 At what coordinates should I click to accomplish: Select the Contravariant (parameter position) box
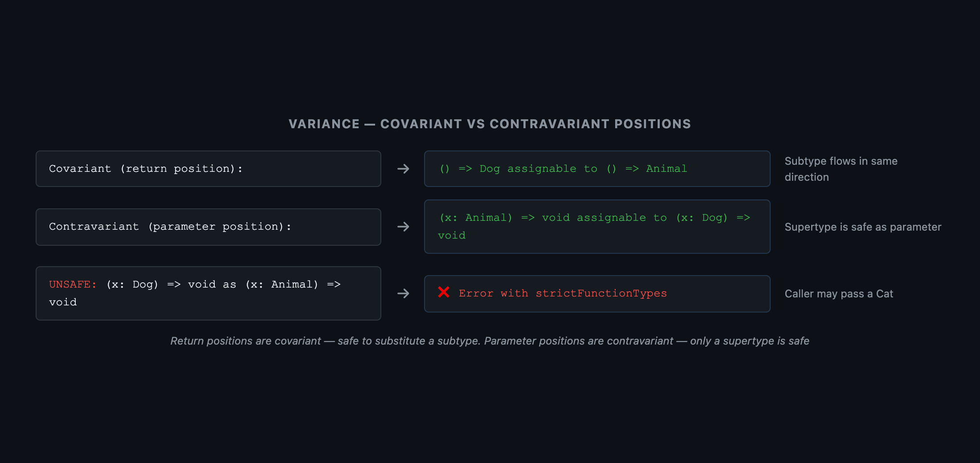(x=208, y=227)
